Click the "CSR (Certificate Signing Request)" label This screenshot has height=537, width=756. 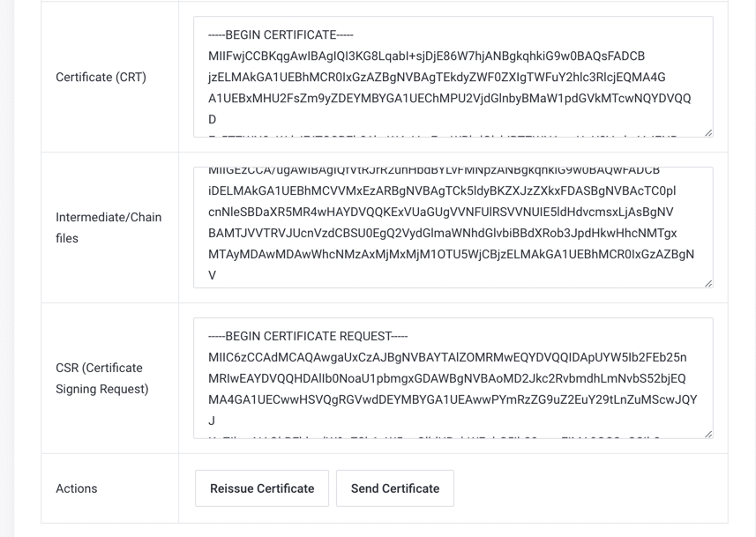pos(99,378)
